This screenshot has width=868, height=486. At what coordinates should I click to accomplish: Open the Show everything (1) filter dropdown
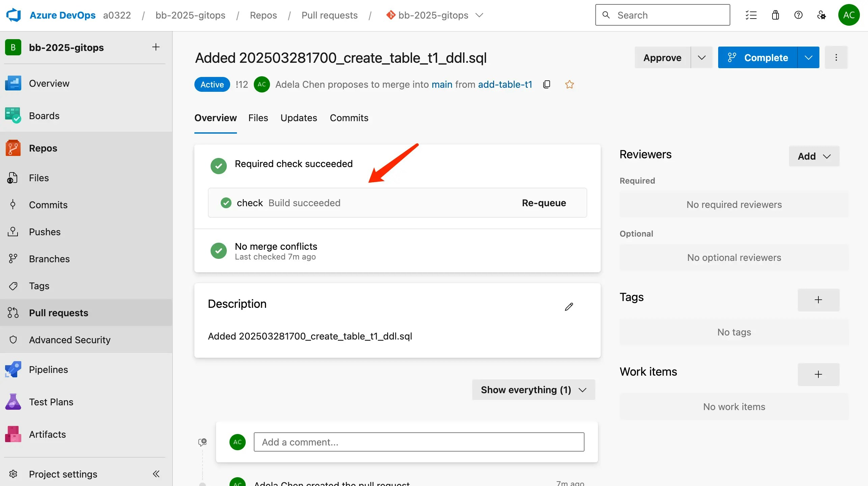(533, 389)
